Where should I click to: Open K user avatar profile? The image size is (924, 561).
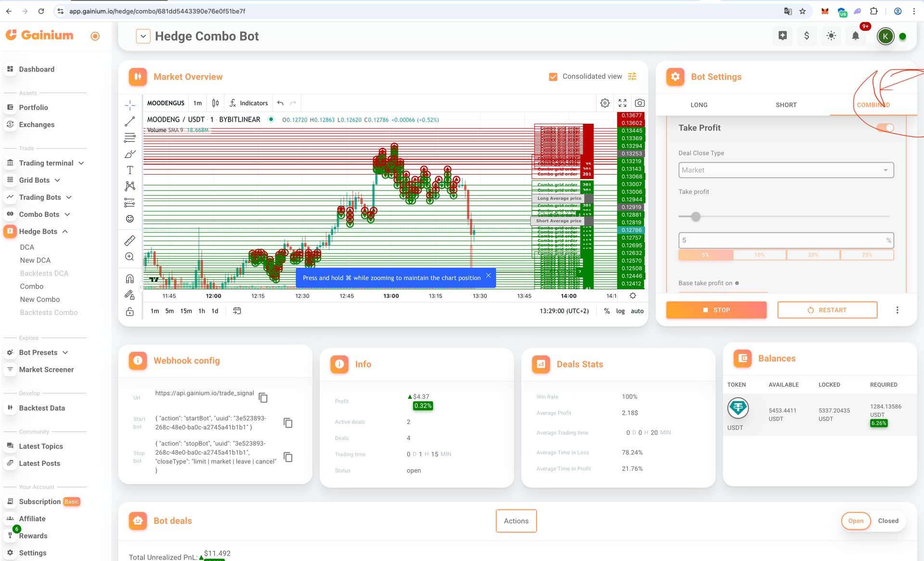point(885,36)
